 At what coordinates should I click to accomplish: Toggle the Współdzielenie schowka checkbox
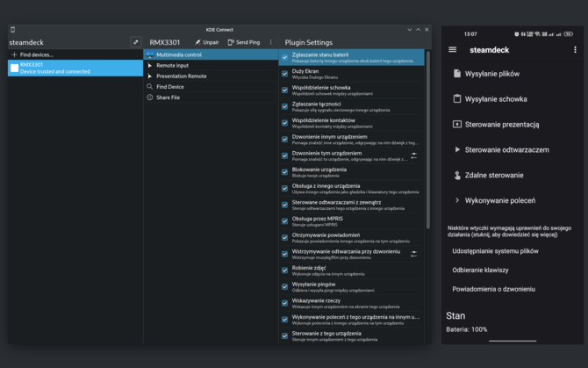click(x=285, y=90)
